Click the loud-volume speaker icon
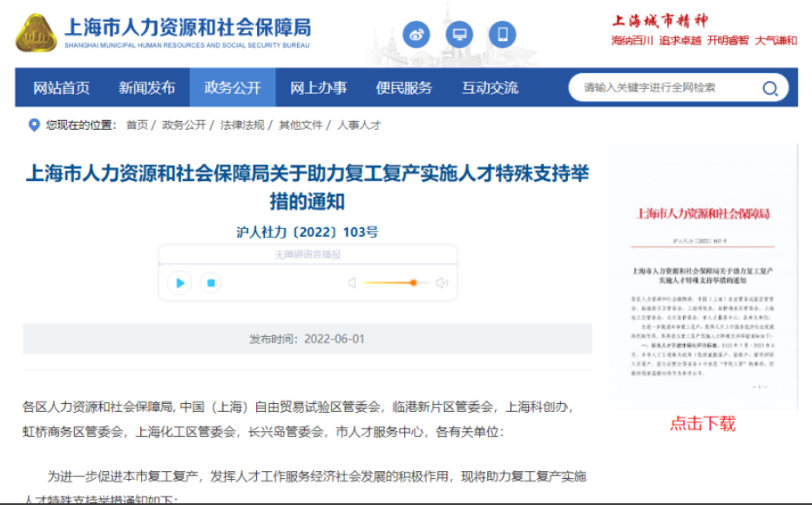This screenshot has height=505, width=812. [x=442, y=283]
